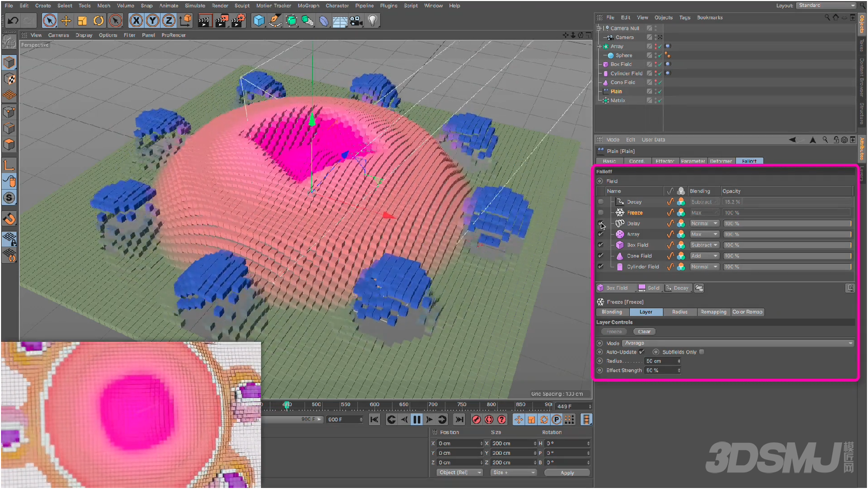Toggle the Y axis lock icon
The height and width of the screenshot is (489, 868).
(x=152, y=21)
